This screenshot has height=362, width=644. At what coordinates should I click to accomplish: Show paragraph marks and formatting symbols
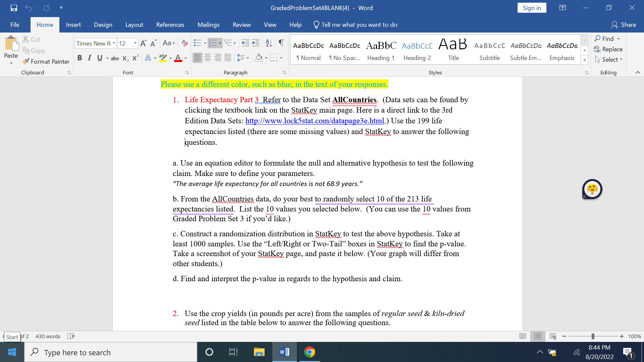(281, 43)
